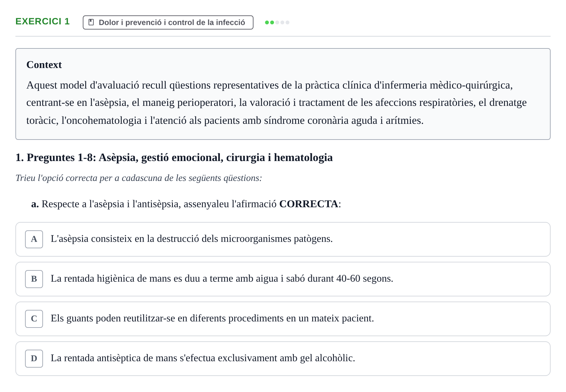Click the letter B badge
Screen dimensions: 566x392
pyautogui.click(x=34, y=279)
